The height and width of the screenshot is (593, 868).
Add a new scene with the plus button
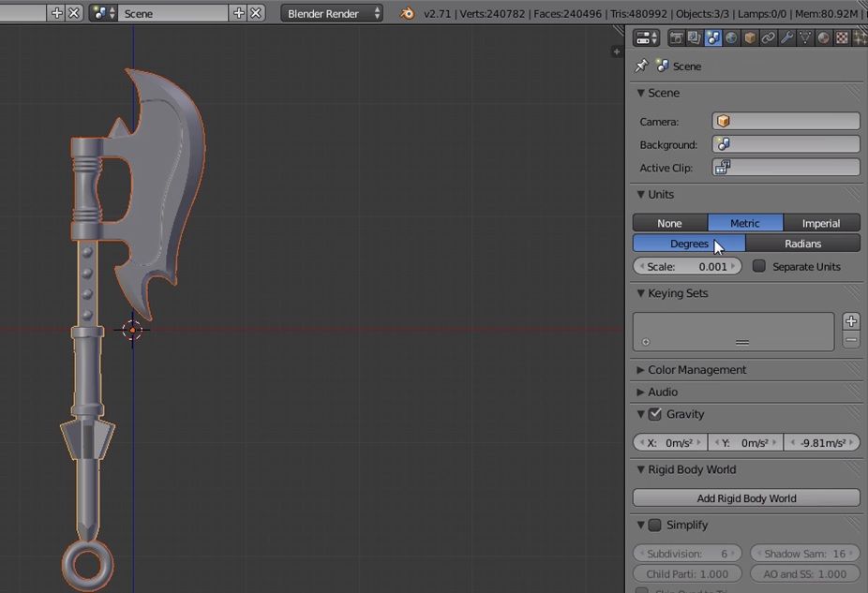239,13
